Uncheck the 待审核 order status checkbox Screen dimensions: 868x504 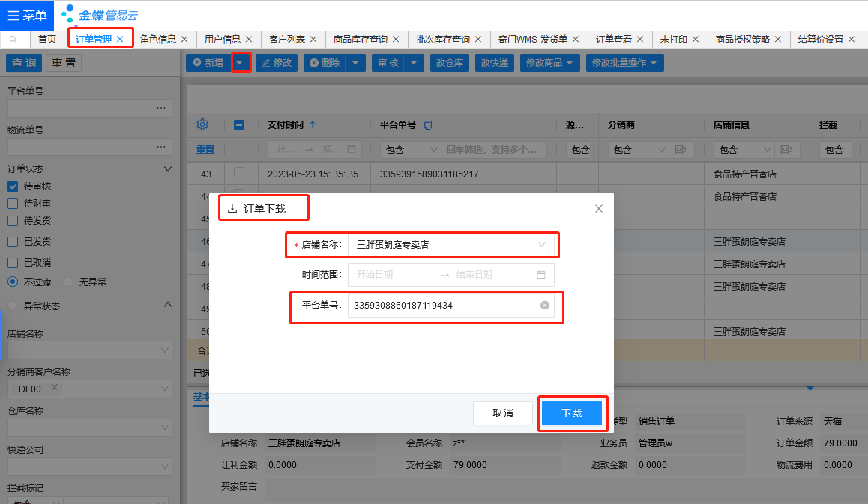tap(13, 186)
